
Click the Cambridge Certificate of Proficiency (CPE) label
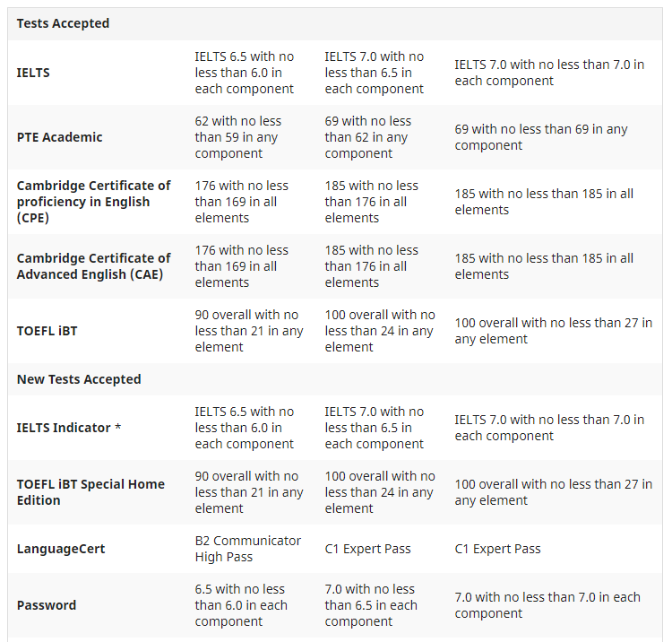click(93, 202)
